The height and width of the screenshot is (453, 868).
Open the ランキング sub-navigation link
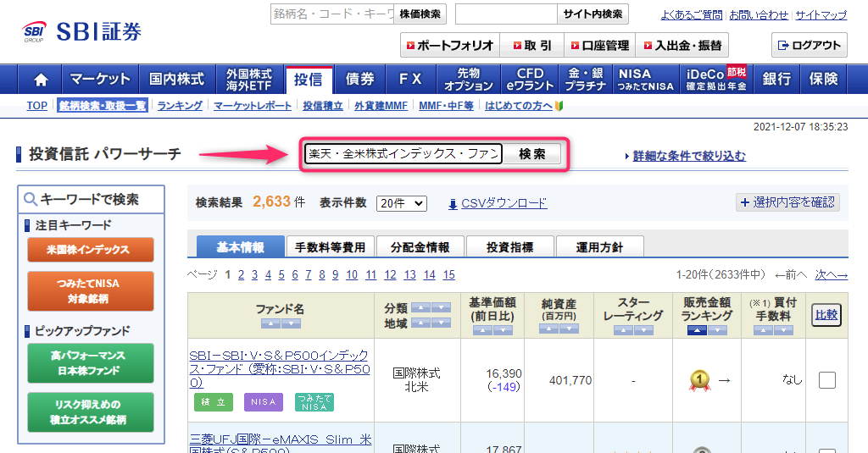click(x=180, y=106)
